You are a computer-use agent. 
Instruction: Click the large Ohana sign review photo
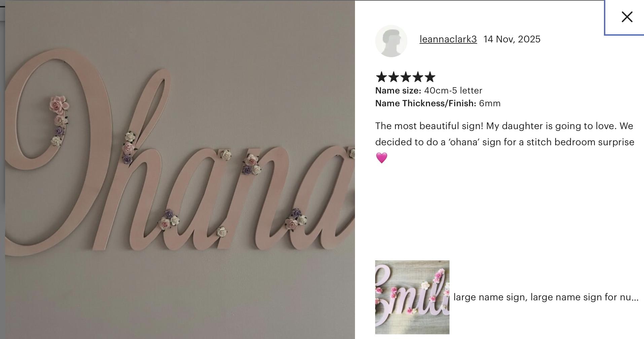(180, 170)
